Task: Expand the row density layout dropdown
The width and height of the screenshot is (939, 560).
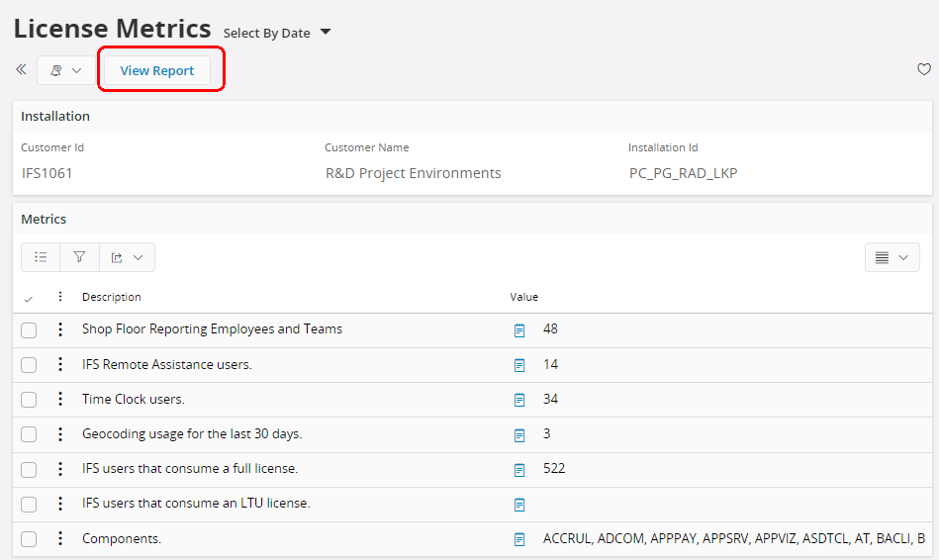Action: tap(892, 257)
